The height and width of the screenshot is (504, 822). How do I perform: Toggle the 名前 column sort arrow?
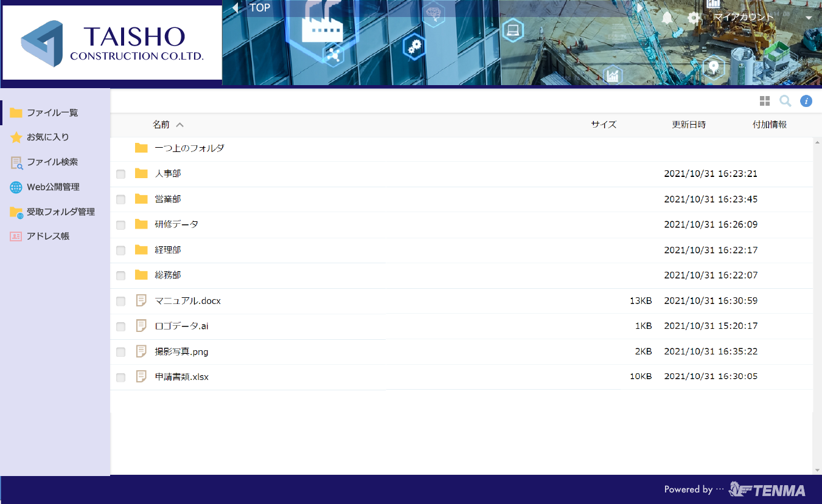click(x=179, y=125)
